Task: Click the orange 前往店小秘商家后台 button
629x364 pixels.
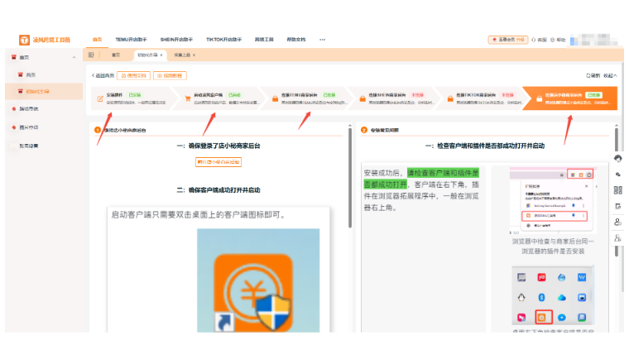Action: click(x=218, y=162)
